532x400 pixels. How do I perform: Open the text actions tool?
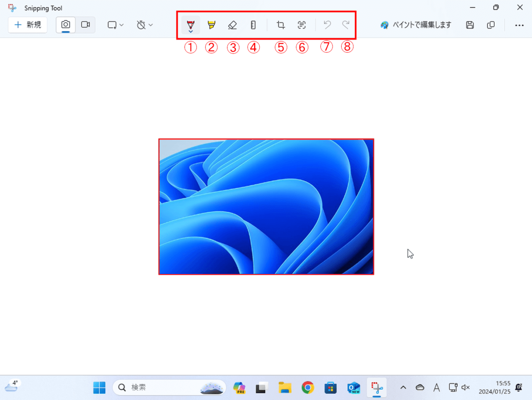tap(302, 25)
